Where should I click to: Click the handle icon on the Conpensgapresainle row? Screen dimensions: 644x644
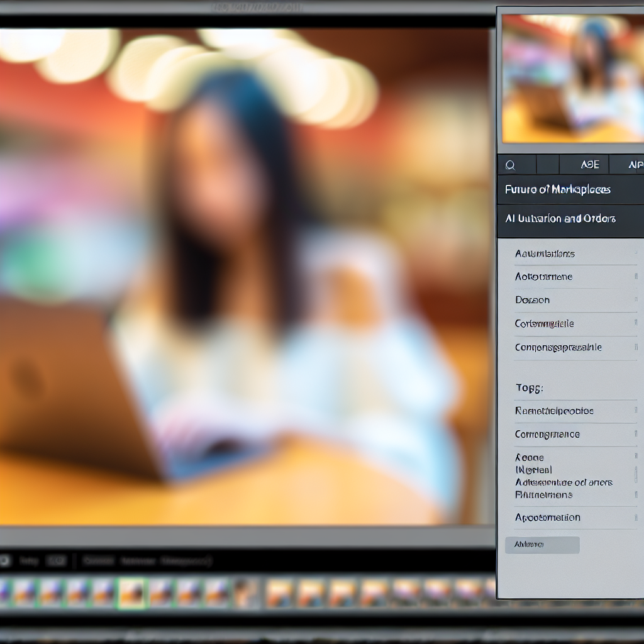tap(636, 347)
